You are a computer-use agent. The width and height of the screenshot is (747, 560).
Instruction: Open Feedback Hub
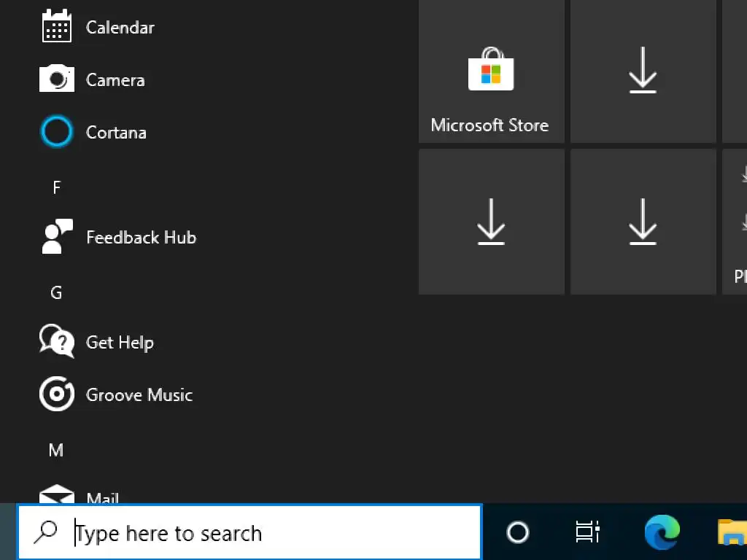click(140, 238)
